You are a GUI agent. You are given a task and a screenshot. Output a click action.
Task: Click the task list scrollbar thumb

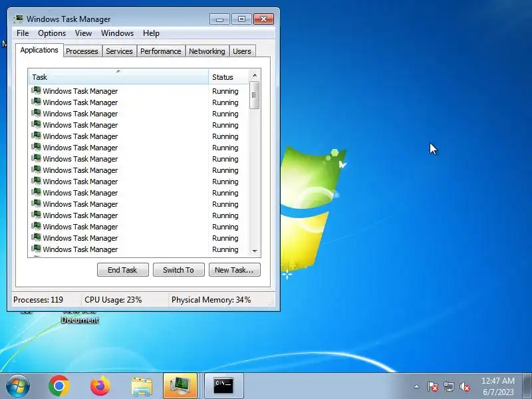coord(255,95)
